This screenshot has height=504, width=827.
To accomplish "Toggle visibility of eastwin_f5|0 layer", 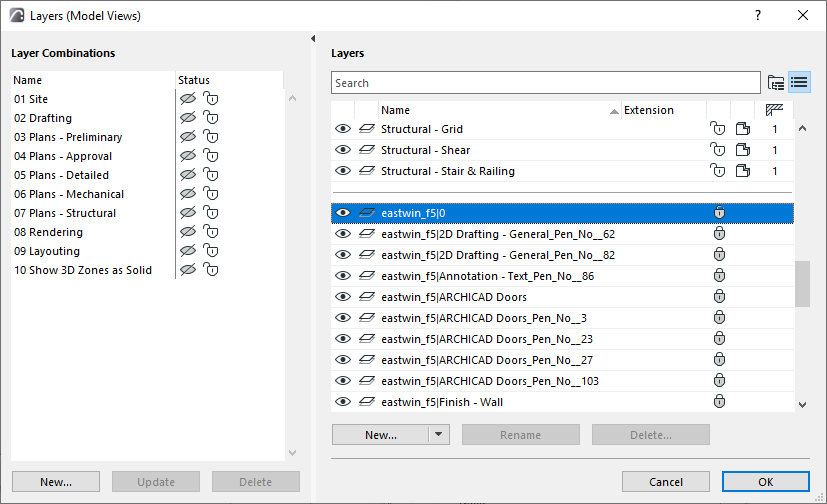I will 343,213.
